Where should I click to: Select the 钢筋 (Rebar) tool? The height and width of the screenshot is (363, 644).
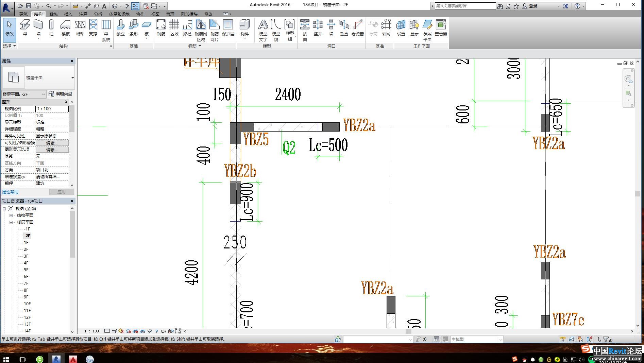161,28
